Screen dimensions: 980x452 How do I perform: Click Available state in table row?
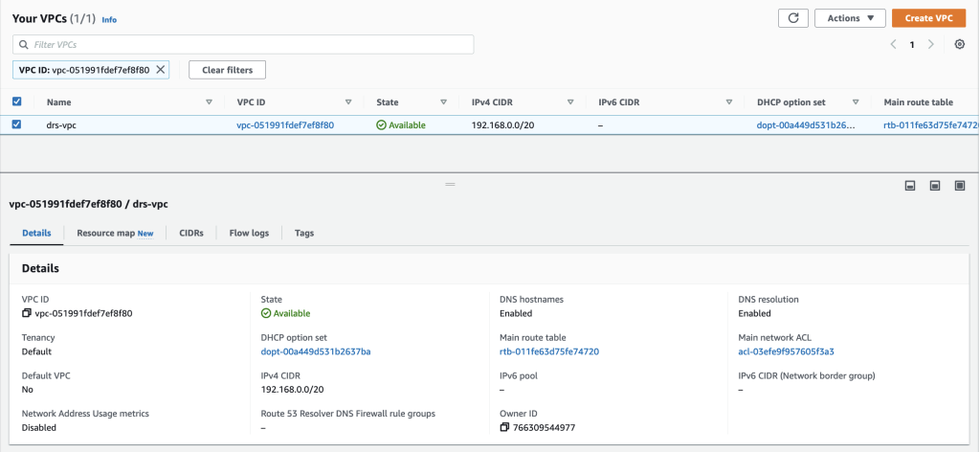[401, 125]
